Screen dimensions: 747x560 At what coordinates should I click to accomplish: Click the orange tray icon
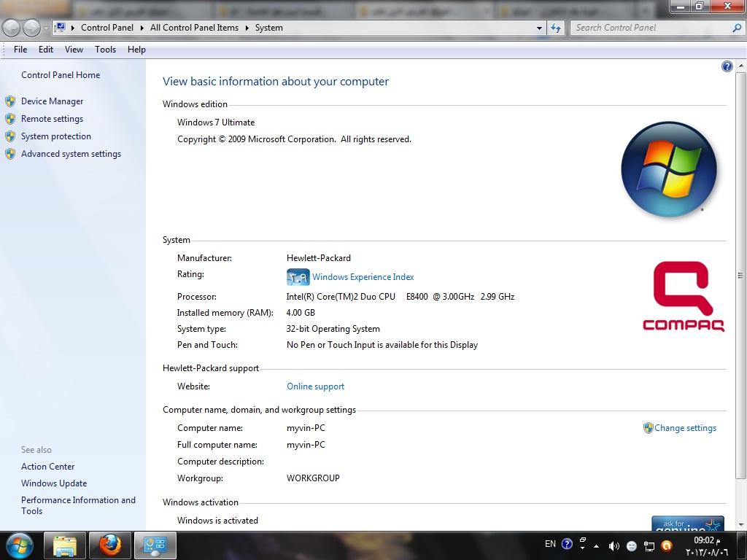point(667,546)
